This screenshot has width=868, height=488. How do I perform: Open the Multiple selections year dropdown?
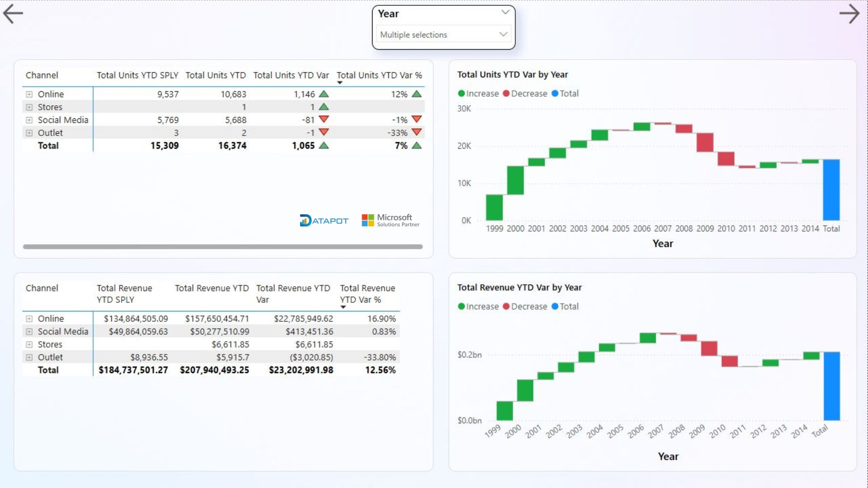pos(443,34)
